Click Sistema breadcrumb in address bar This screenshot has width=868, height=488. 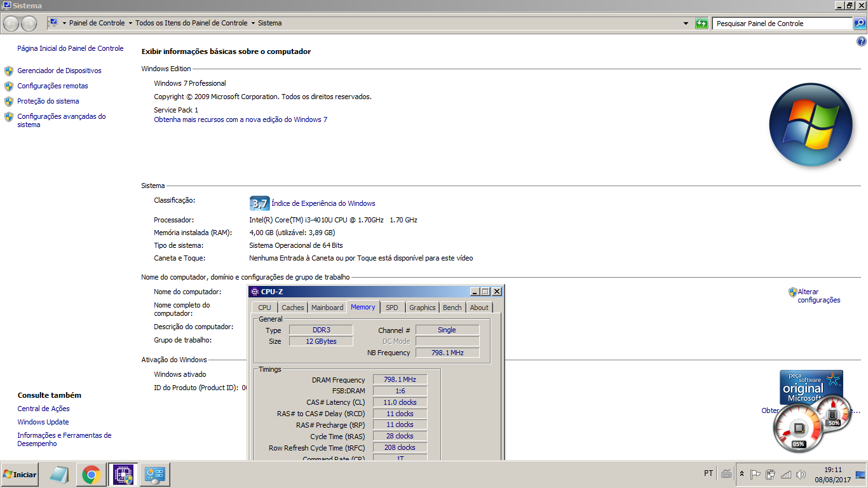269,23
